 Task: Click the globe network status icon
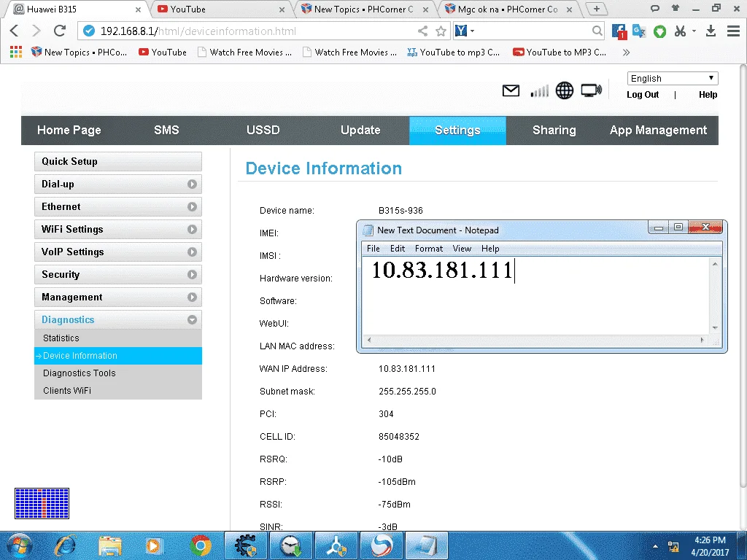tap(565, 90)
